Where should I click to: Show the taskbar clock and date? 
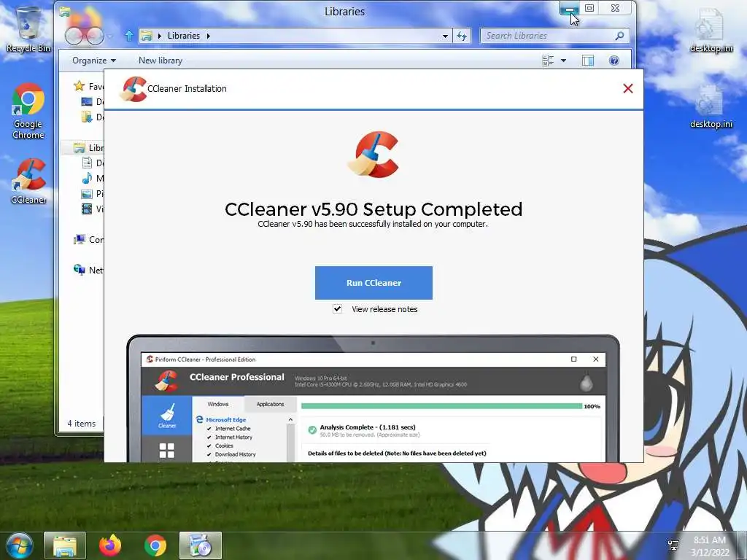[x=710, y=545]
